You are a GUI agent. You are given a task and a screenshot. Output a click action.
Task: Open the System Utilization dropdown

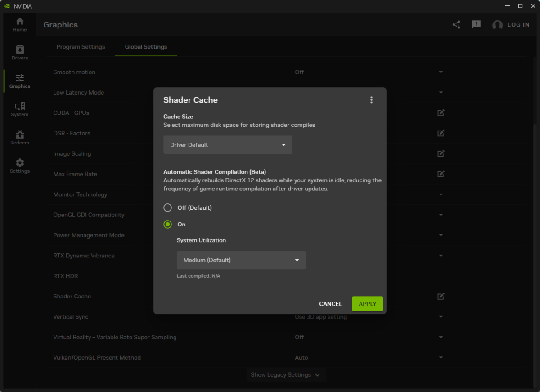[241, 260]
